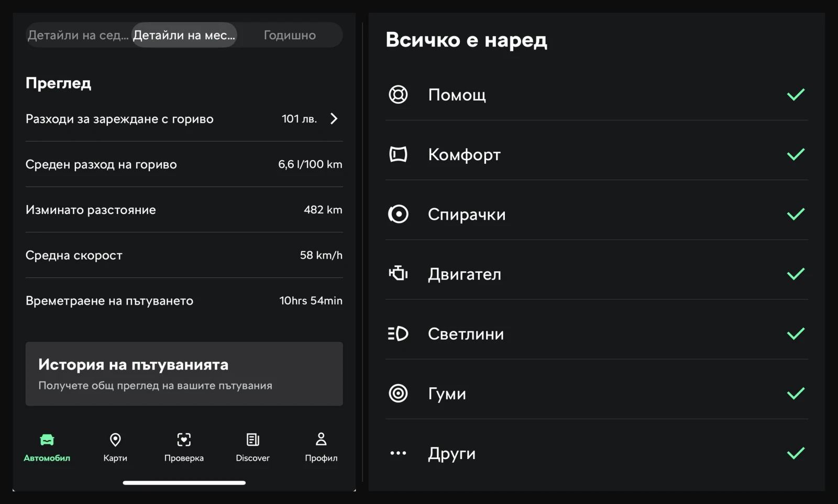Click the green checkmark beside Спирачки
Image resolution: width=838 pixels, height=504 pixels.
tap(796, 214)
